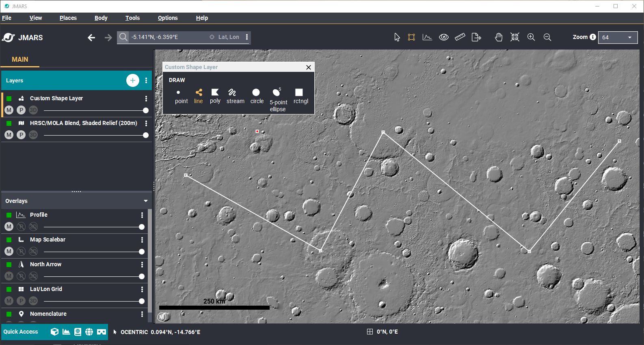Click the zoom out magnifier
Image resolution: width=644 pixels, height=345 pixels.
click(547, 37)
